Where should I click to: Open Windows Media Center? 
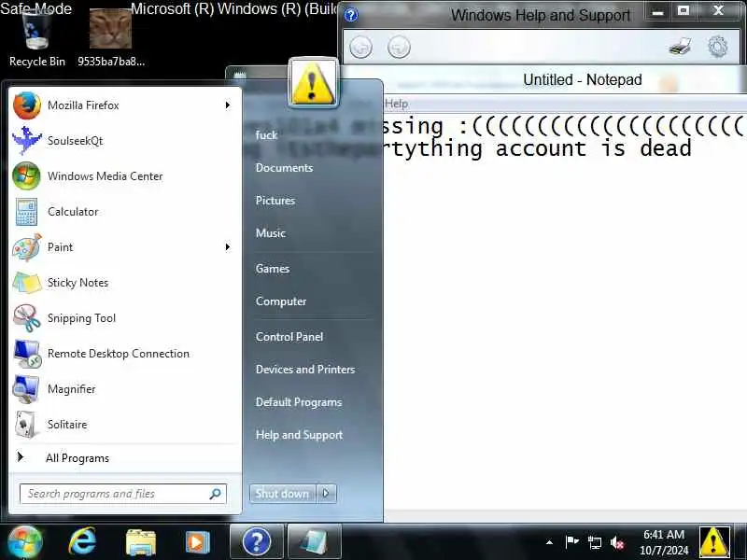coord(124,176)
